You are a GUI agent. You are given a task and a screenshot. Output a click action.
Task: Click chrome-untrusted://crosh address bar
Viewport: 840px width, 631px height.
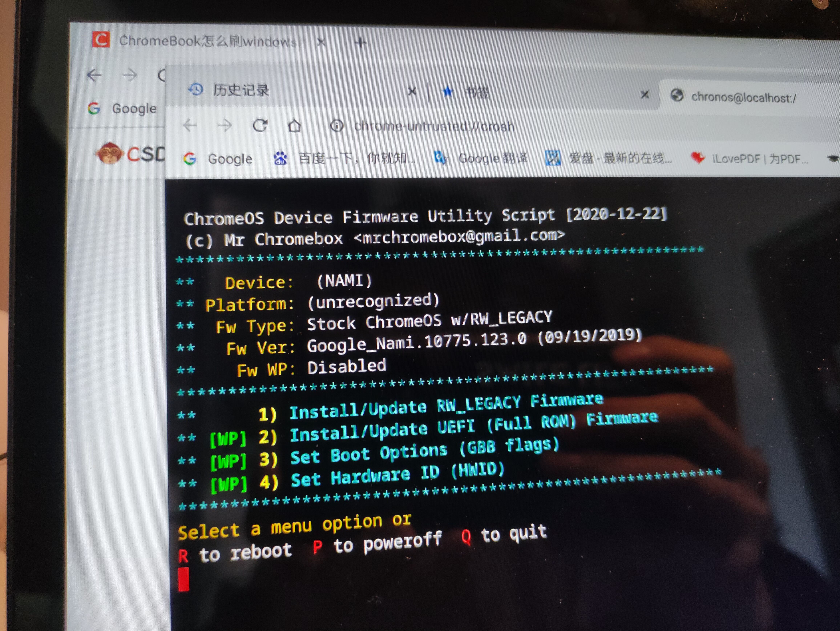click(434, 126)
